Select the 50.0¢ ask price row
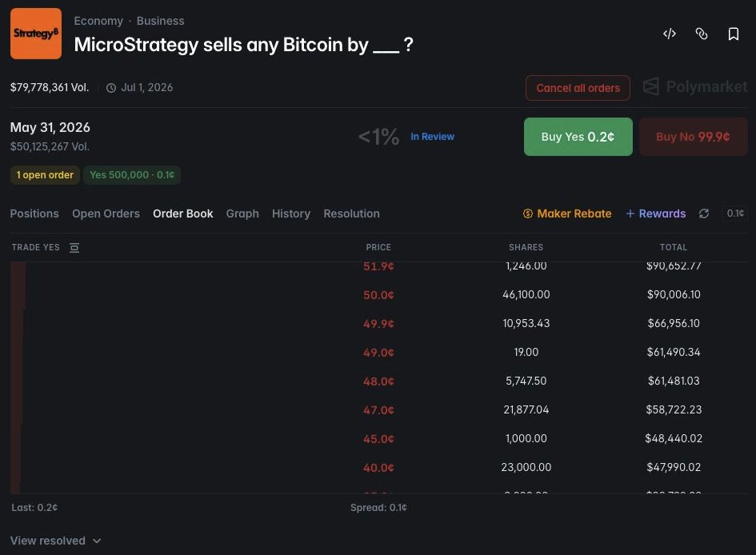756x555 pixels. point(379,294)
